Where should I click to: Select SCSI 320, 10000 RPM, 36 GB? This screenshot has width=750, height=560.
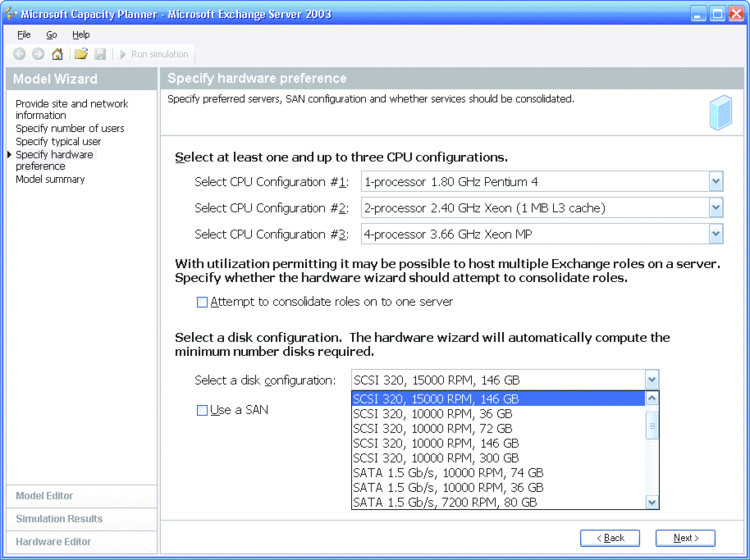coord(498,414)
